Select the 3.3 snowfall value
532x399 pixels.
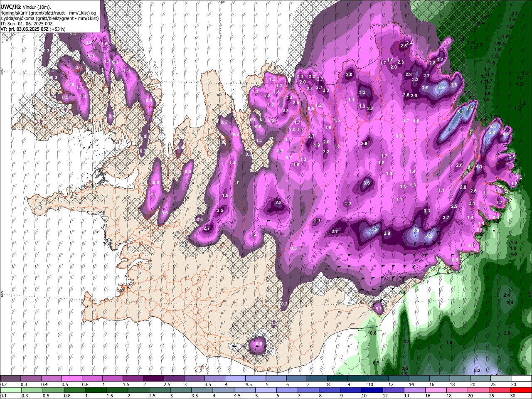[427, 211]
